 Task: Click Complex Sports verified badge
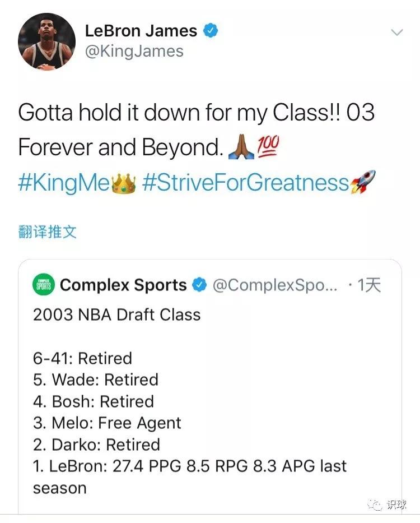[x=199, y=285]
